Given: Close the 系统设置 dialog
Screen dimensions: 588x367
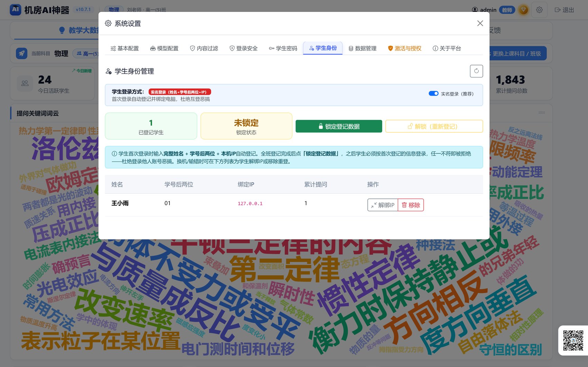Looking at the screenshot, I should click(480, 23).
